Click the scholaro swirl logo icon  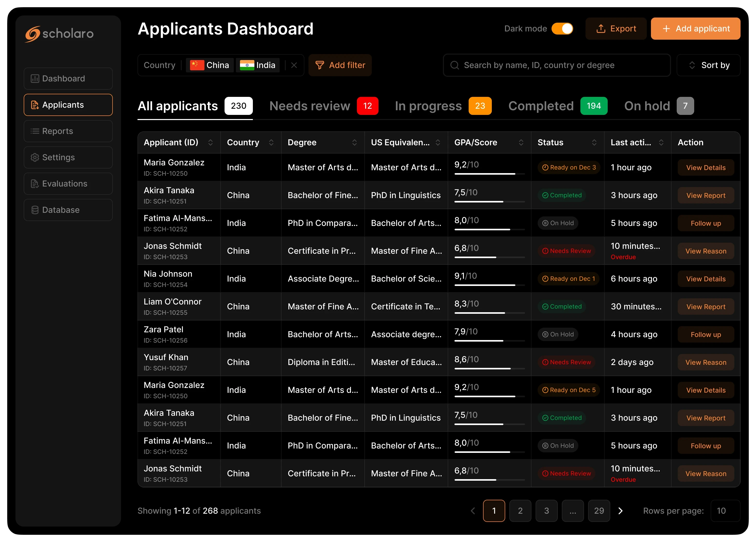[x=33, y=34]
